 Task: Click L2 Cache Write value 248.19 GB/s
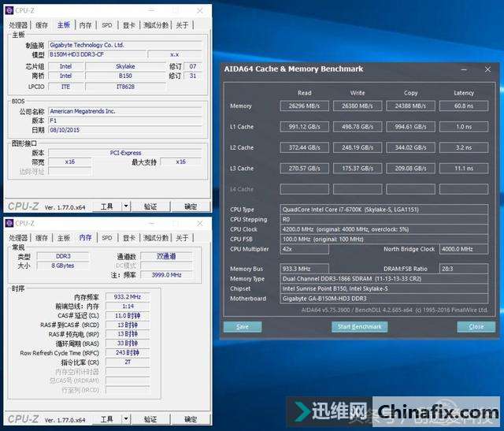coord(358,147)
